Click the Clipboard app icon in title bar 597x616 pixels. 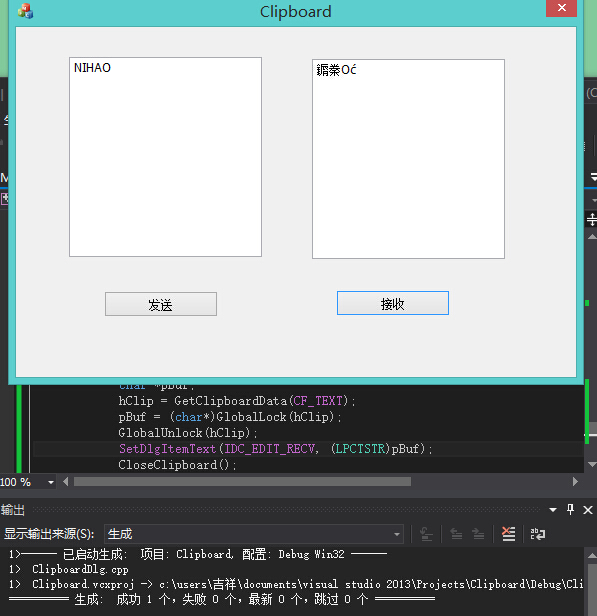(26, 11)
